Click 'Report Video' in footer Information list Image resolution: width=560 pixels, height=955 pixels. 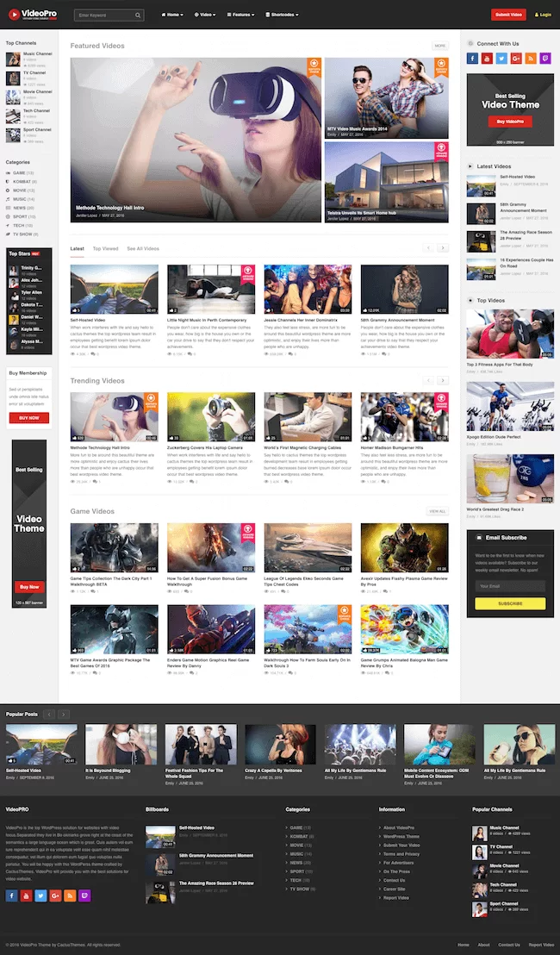[396, 898]
